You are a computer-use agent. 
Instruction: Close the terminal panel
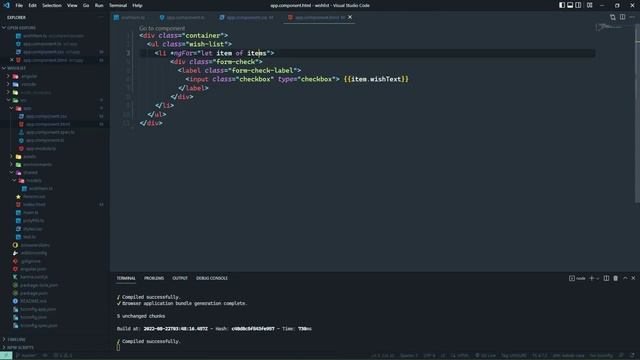pyautogui.click(x=633, y=278)
